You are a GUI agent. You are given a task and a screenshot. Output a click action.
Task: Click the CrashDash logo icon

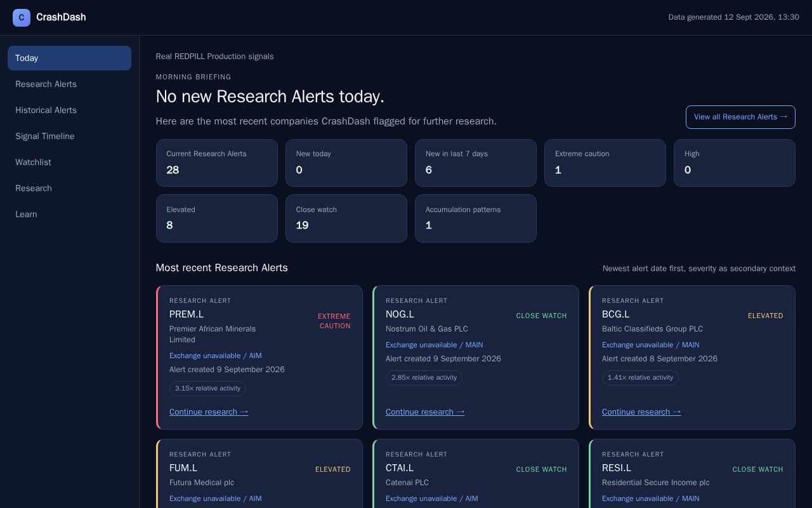tap(22, 18)
